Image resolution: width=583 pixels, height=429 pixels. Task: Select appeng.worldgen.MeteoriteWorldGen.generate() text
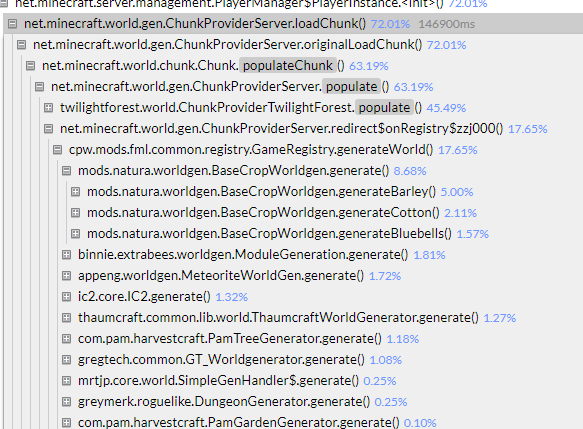[x=221, y=276]
